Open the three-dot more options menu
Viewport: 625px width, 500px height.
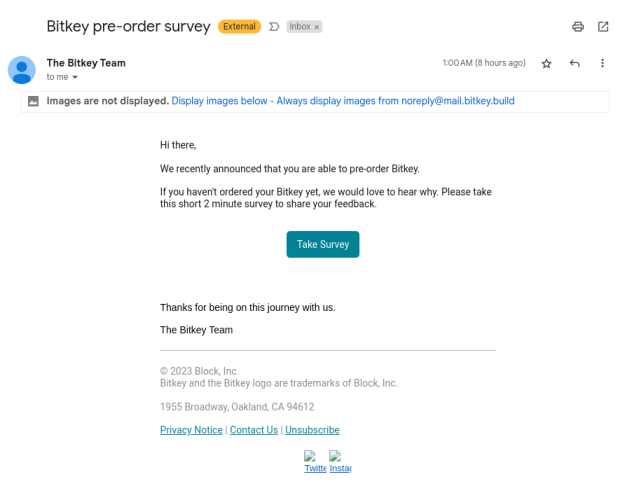(603, 64)
